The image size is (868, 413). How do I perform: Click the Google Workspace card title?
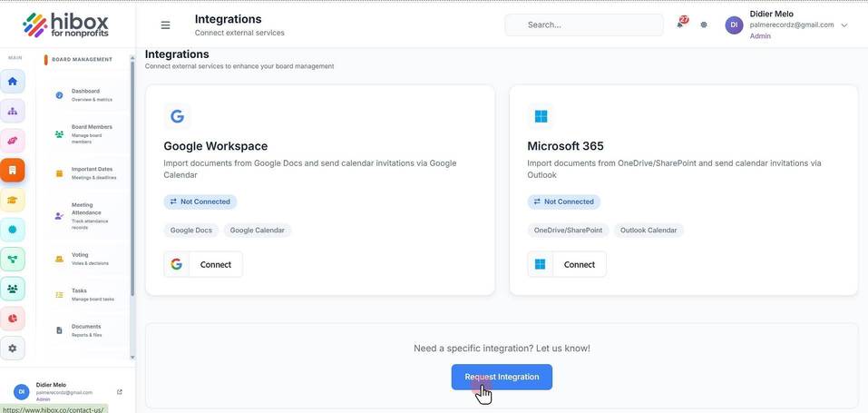[x=215, y=146]
